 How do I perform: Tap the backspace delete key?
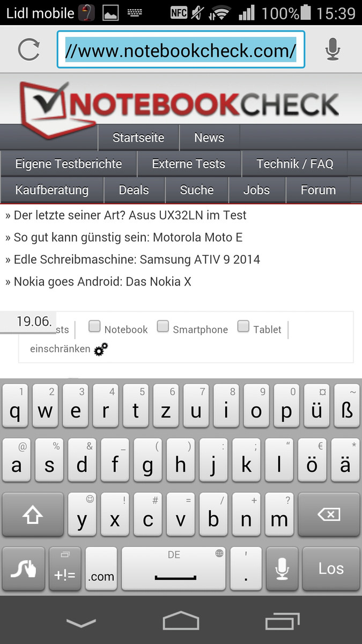coord(329,515)
